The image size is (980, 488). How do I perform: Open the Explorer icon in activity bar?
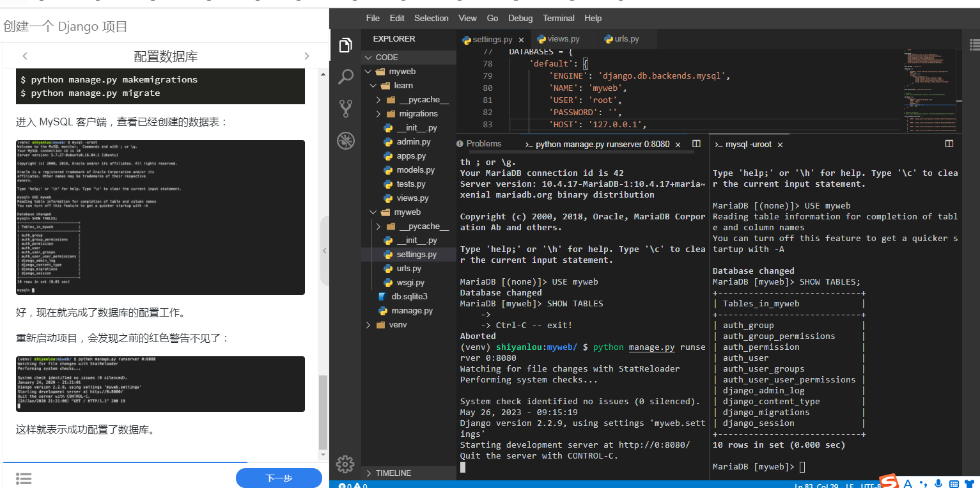tap(345, 45)
